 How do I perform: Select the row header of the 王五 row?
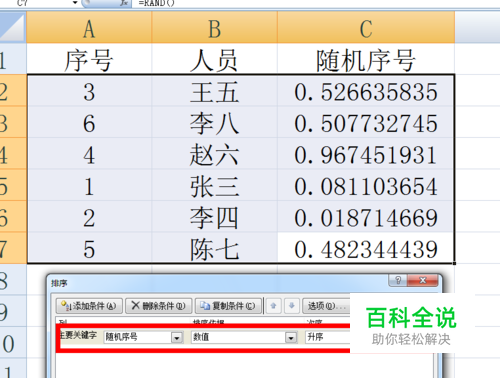click(x=13, y=91)
